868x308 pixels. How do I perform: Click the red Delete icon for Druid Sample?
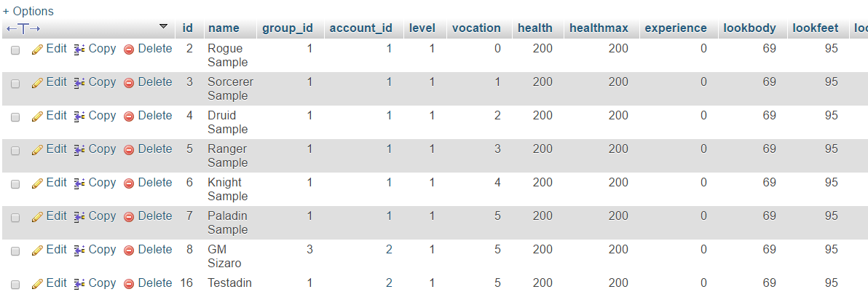[x=129, y=117]
